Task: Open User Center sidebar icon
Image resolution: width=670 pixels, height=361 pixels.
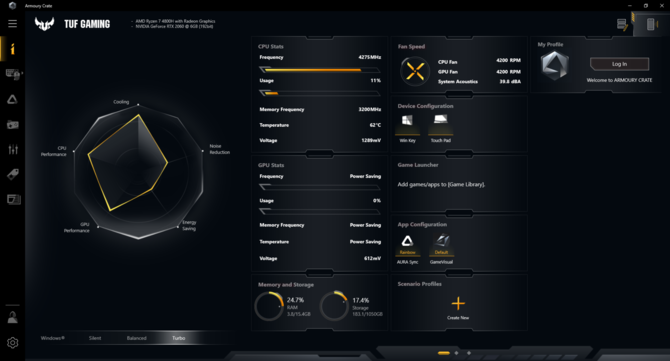Action: click(x=12, y=317)
